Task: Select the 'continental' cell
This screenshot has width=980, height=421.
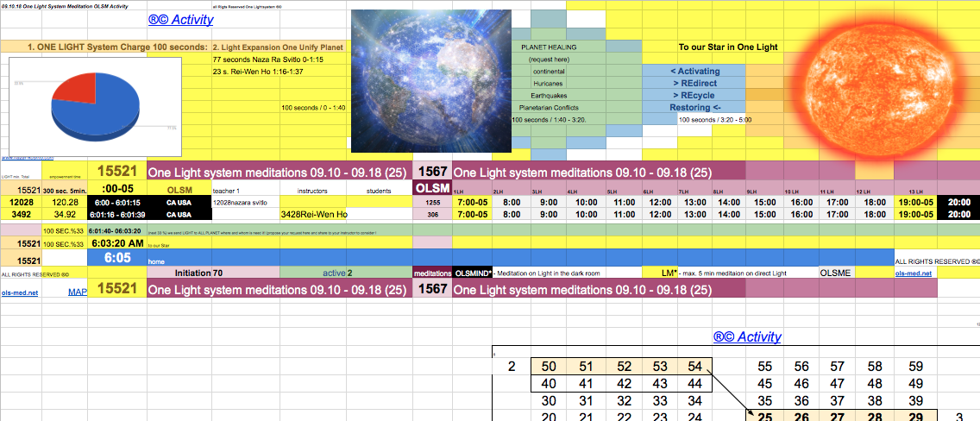Action: [x=548, y=72]
